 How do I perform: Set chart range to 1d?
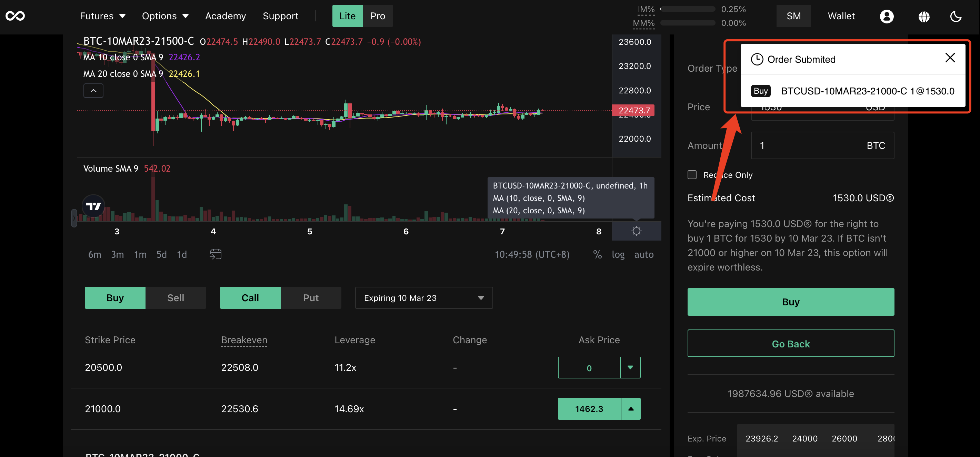[181, 254]
